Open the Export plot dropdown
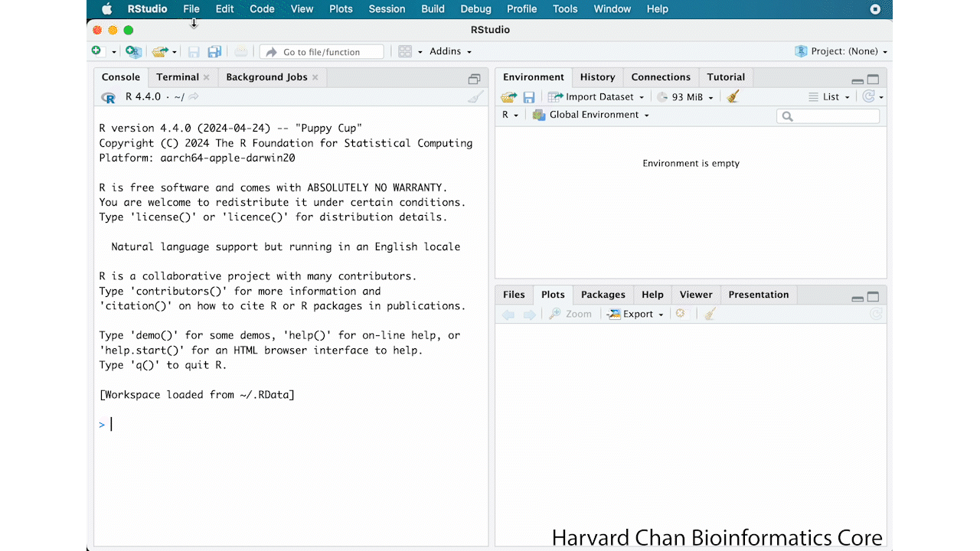The image size is (980, 551). pos(635,314)
